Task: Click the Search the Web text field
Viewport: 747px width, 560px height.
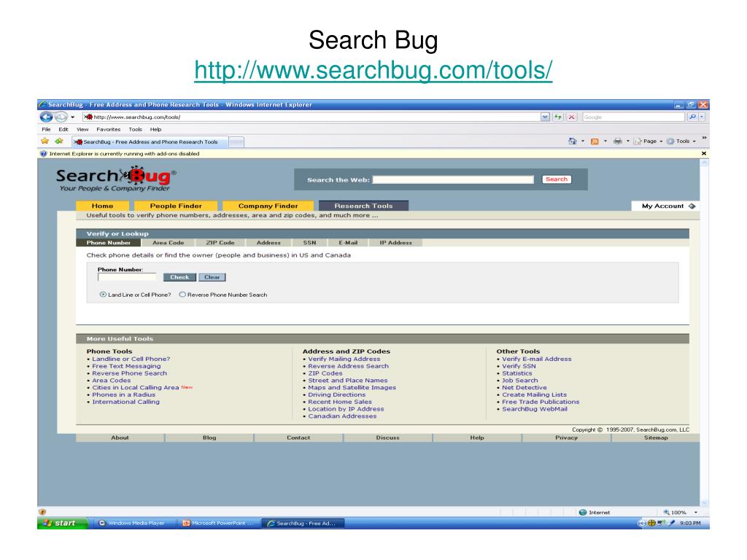Action: coord(453,179)
